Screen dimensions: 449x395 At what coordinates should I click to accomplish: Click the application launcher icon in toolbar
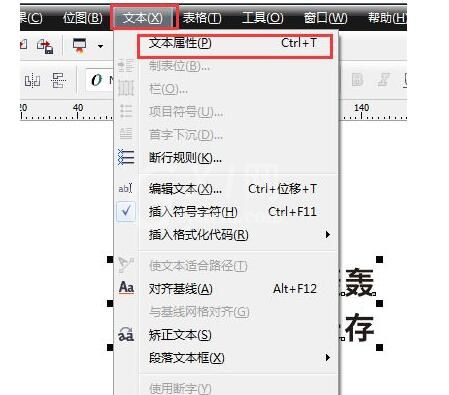80,45
